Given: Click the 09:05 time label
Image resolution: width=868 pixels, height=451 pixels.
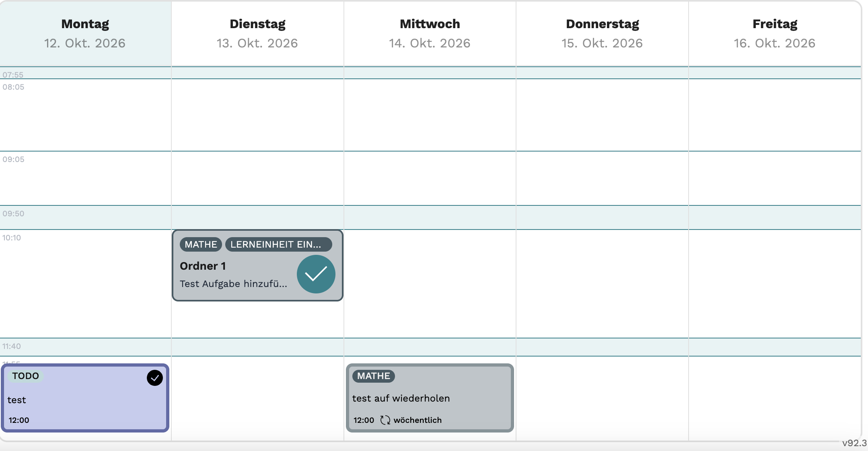Looking at the screenshot, I should 13,159.
